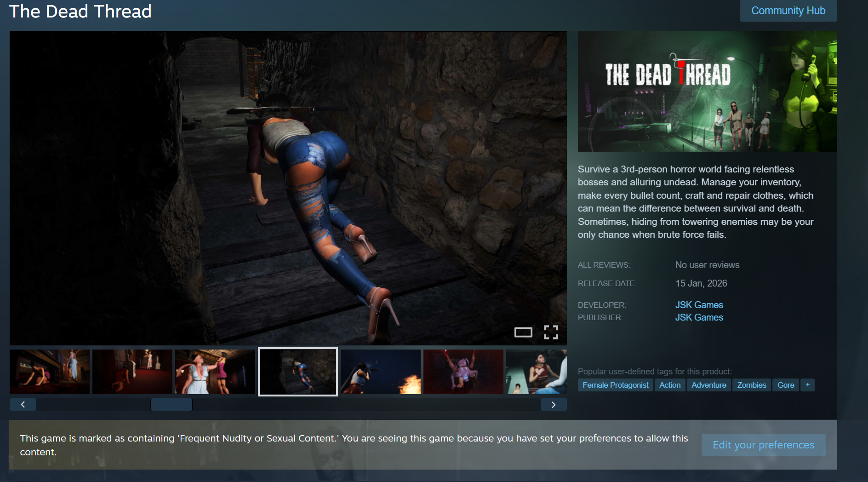The height and width of the screenshot is (482, 868).
Task: Add a tag with the plus button
Action: pyautogui.click(x=808, y=385)
